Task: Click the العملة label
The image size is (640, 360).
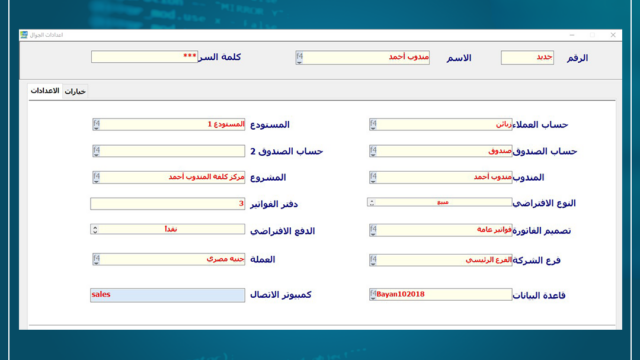Action: (262, 260)
